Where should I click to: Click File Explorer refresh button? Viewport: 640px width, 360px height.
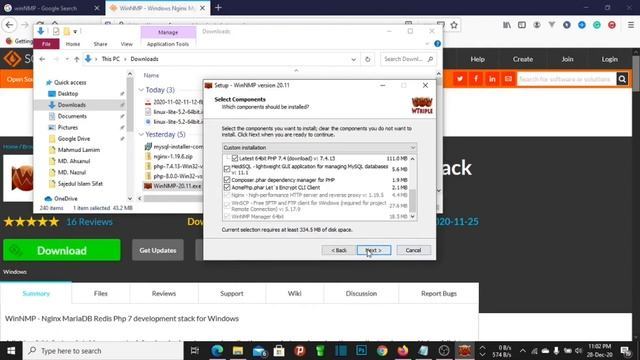(367, 59)
